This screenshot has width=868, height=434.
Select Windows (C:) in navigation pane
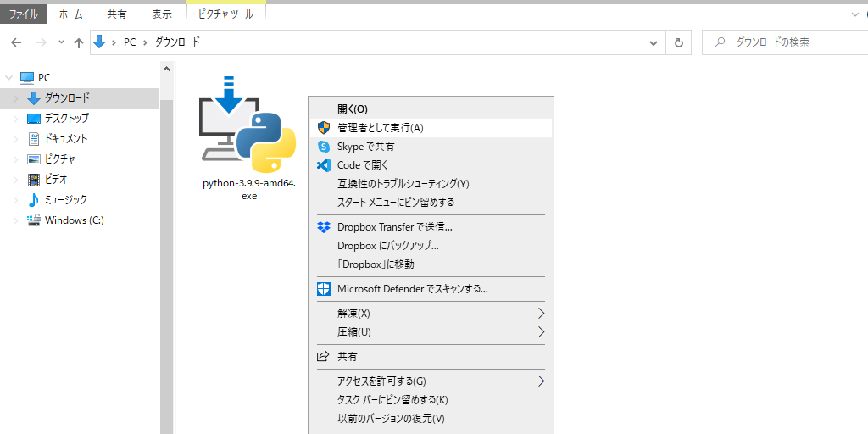coord(74,220)
